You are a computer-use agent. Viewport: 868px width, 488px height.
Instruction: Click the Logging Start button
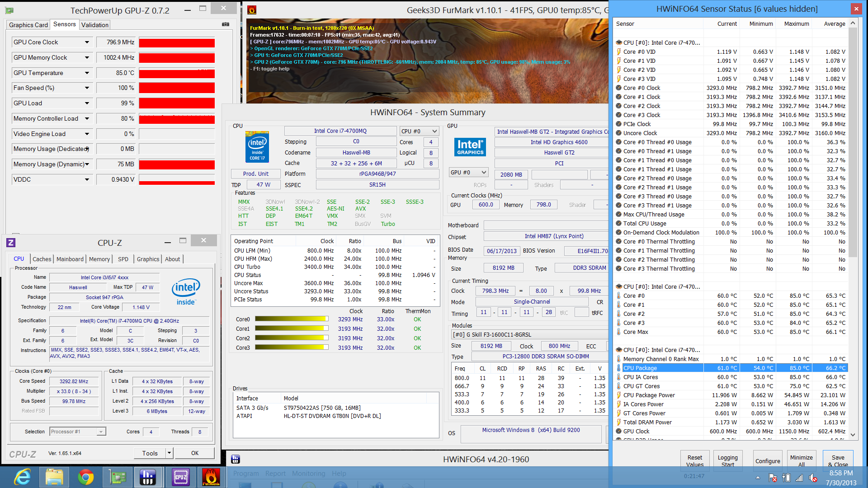[727, 460]
